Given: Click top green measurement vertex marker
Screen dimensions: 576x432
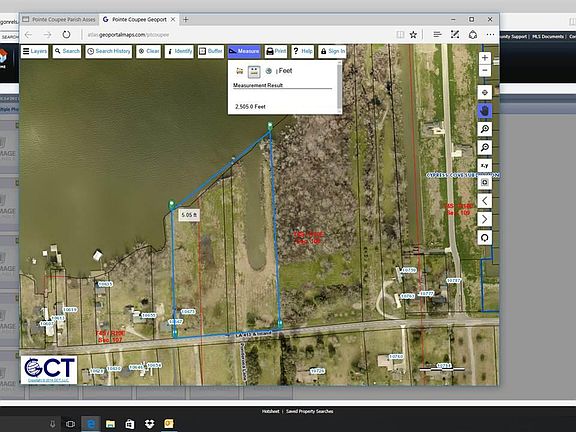Looking at the screenshot, I should point(270,126).
